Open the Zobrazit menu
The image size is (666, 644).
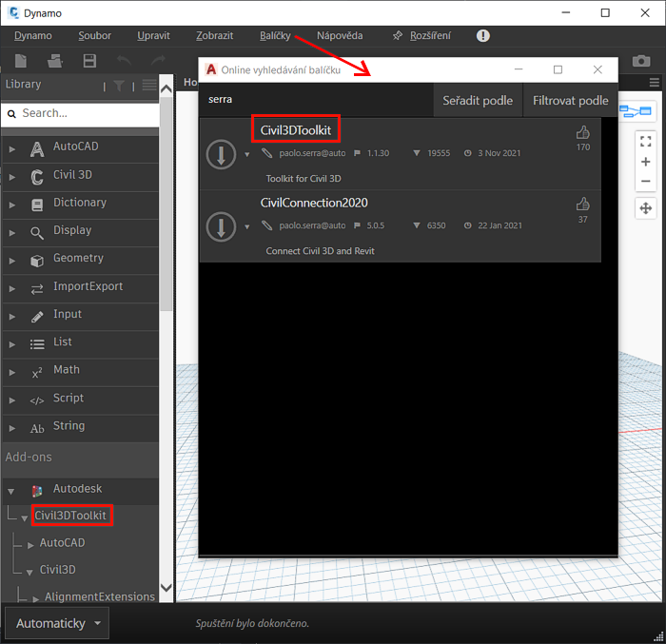tap(214, 36)
